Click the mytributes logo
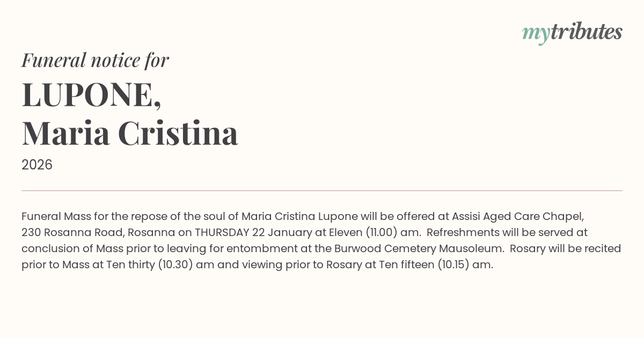644x338 pixels. pos(572,32)
